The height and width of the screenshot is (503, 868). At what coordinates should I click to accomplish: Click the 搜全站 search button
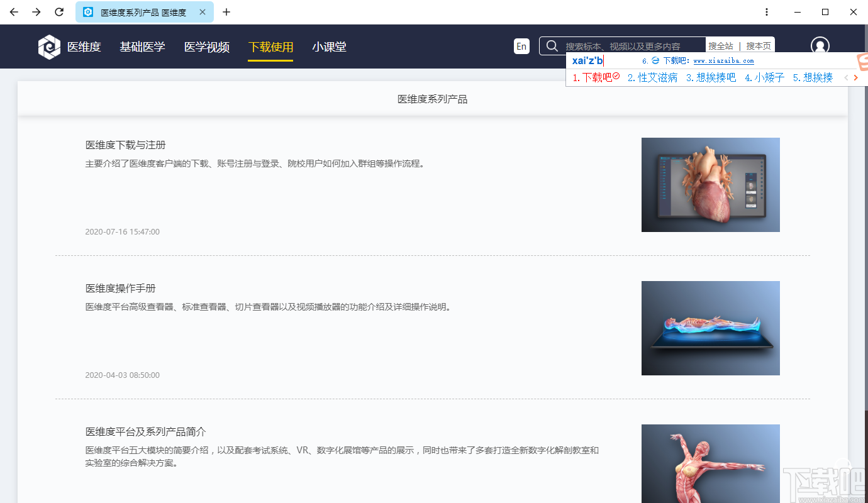pyautogui.click(x=721, y=46)
